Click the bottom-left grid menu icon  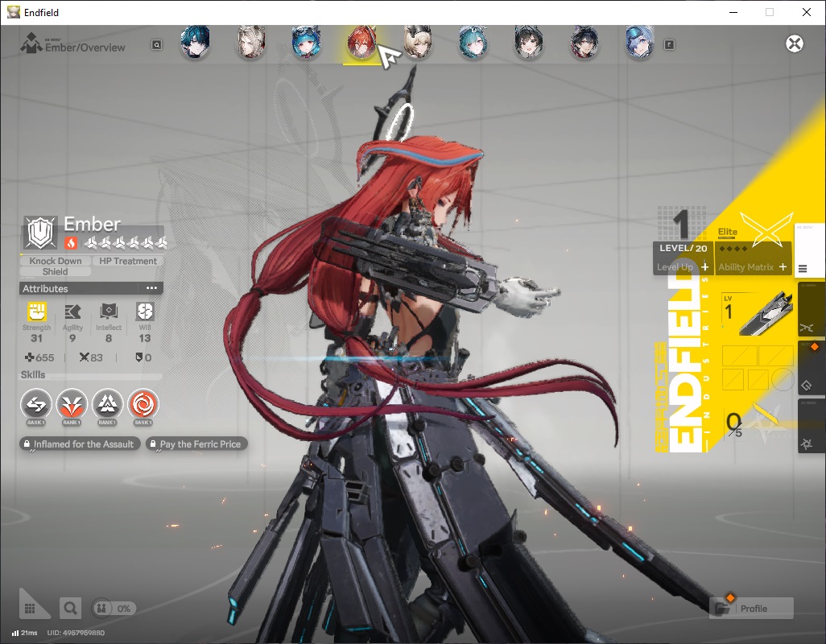tap(30, 609)
